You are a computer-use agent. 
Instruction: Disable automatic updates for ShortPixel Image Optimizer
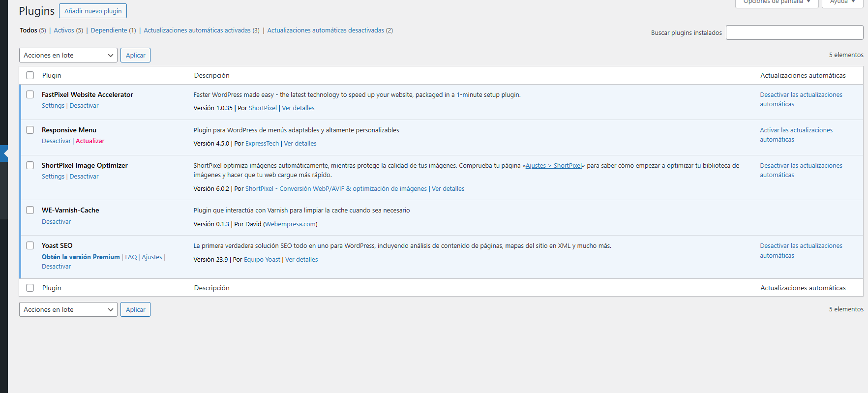click(x=801, y=170)
